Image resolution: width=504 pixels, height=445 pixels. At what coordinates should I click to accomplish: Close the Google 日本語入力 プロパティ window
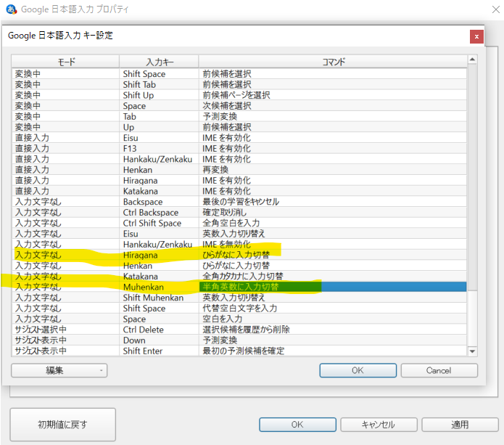[x=496, y=9]
